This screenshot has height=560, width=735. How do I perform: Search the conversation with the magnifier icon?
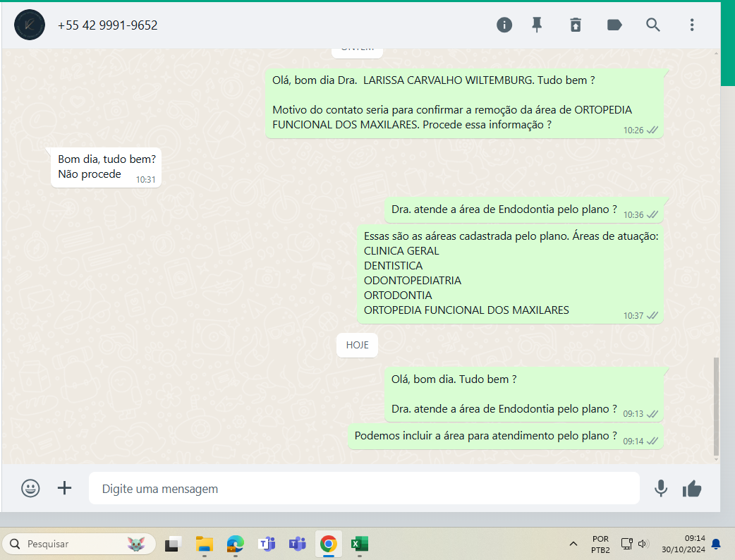click(x=653, y=25)
